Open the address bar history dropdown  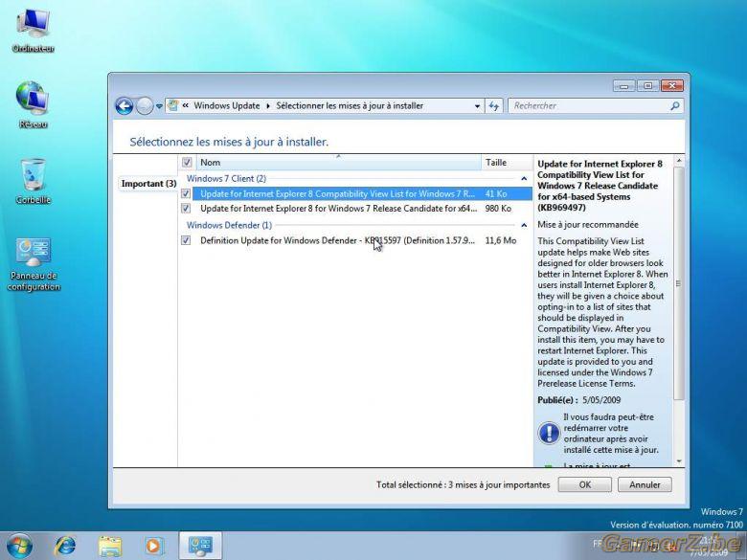tap(477, 106)
